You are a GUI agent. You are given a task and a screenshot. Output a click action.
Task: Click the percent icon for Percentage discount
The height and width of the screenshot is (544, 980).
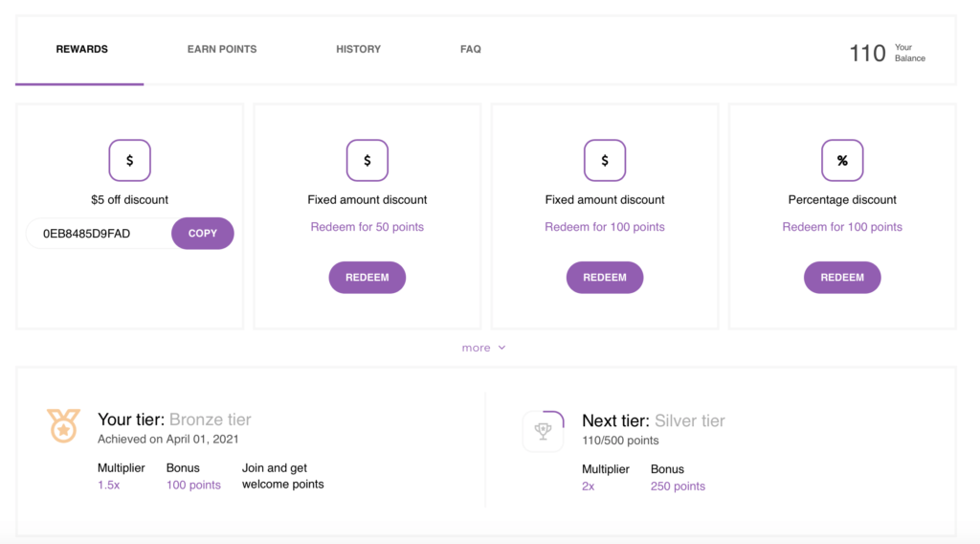(842, 160)
